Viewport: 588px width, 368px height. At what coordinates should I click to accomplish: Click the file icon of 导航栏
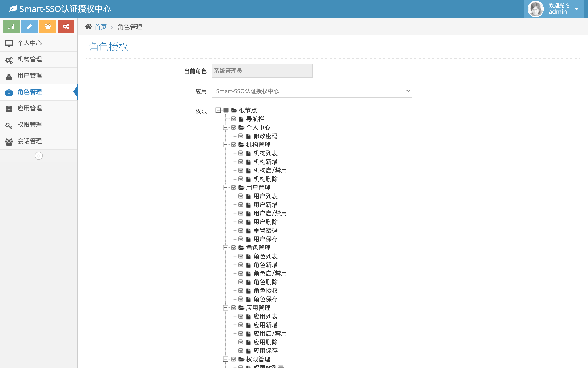pyautogui.click(x=241, y=119)
